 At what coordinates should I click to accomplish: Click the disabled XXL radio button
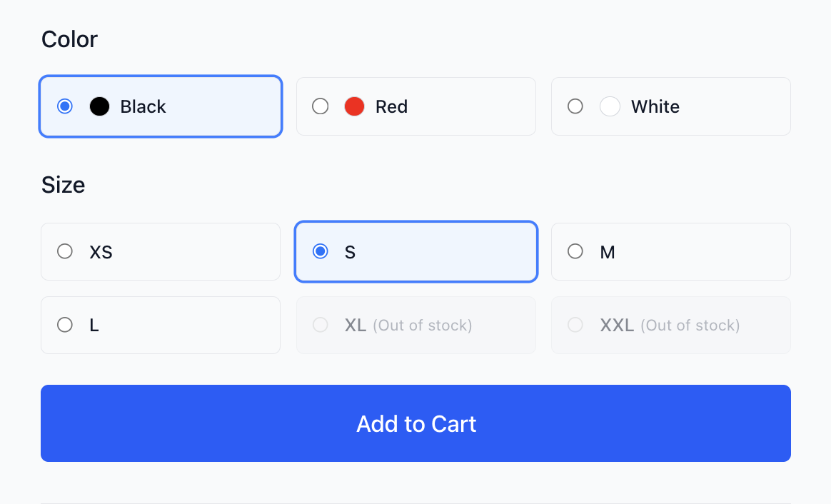[x=575, y=325]
